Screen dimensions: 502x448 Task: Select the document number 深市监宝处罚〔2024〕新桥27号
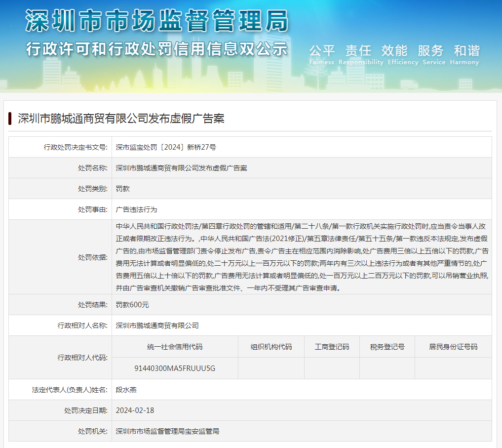pos(166,147)
